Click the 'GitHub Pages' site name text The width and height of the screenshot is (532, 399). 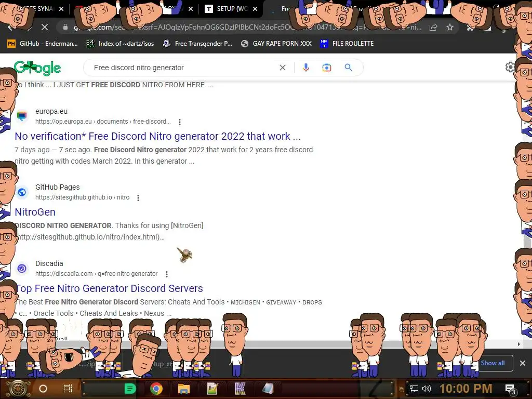point(57,187)
